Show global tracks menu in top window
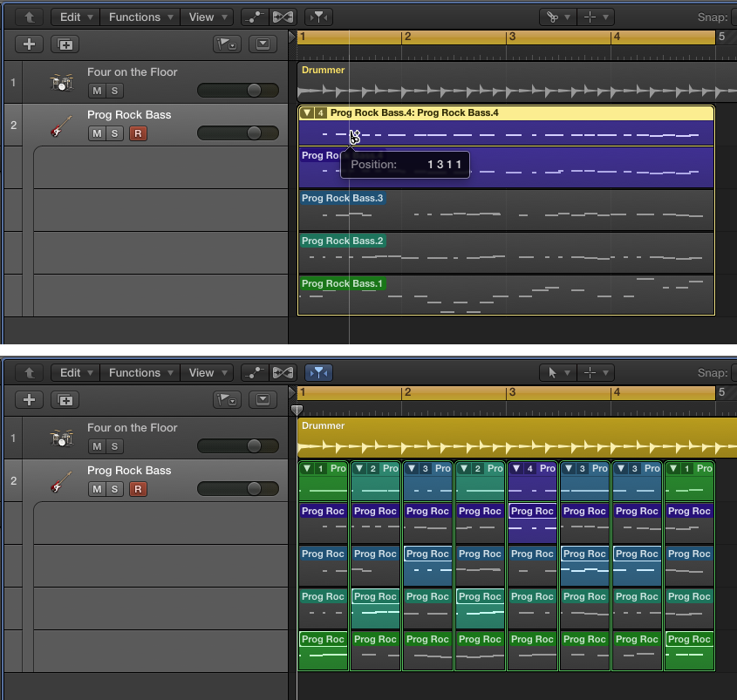Image resolution: width=737 pixels, height=700 pixels. click(263, 44)
